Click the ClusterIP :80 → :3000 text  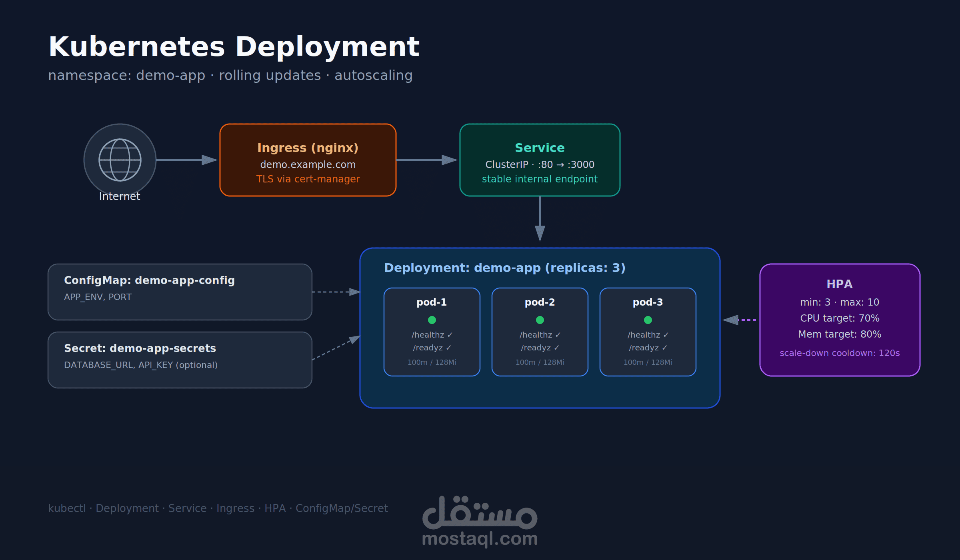click(x=540, y=164)
